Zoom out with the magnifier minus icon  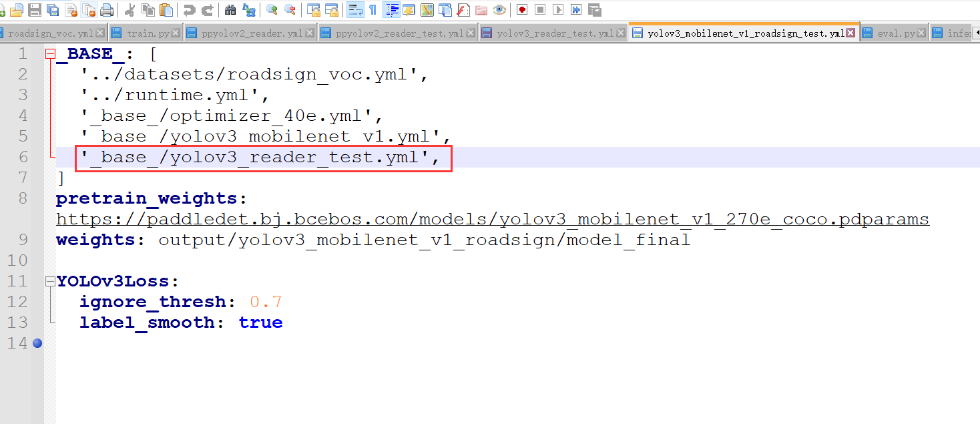290,10
